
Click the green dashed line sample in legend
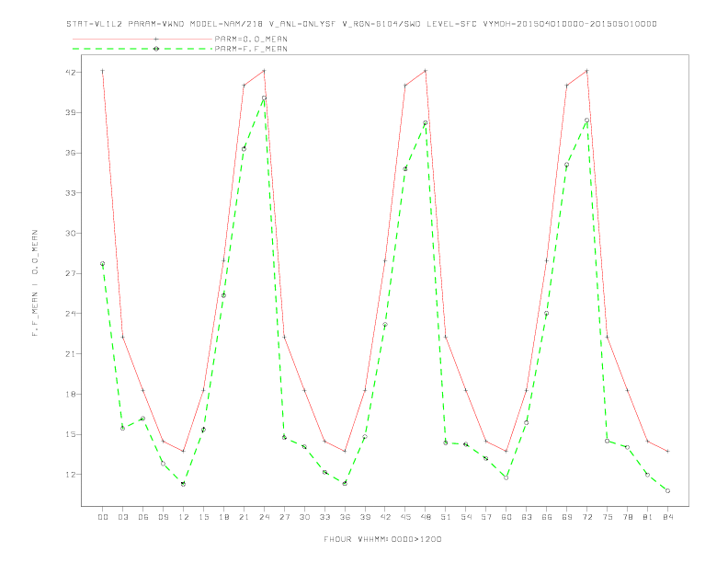[x=142, y=49]
